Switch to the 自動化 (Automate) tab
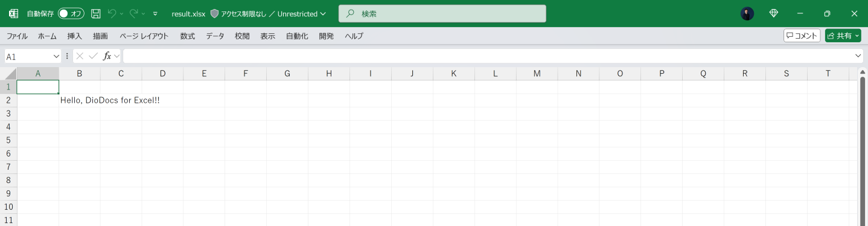The height and width of the screenshot is (226, 868). coord(296,36)
